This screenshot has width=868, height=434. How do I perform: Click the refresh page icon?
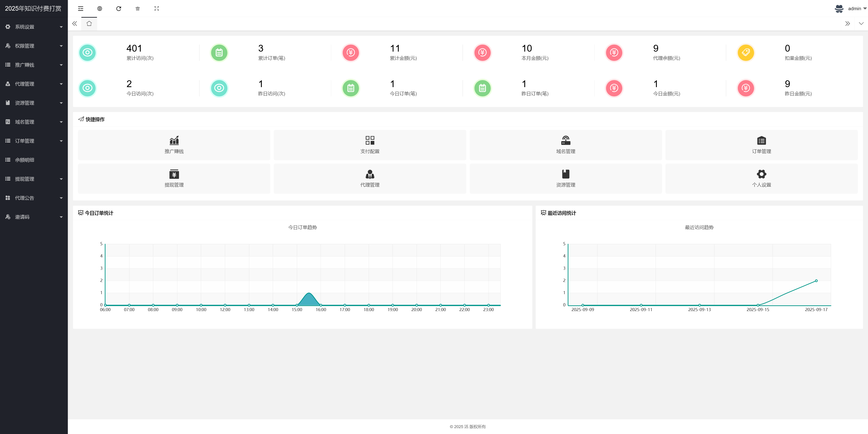tap(119, 8)
